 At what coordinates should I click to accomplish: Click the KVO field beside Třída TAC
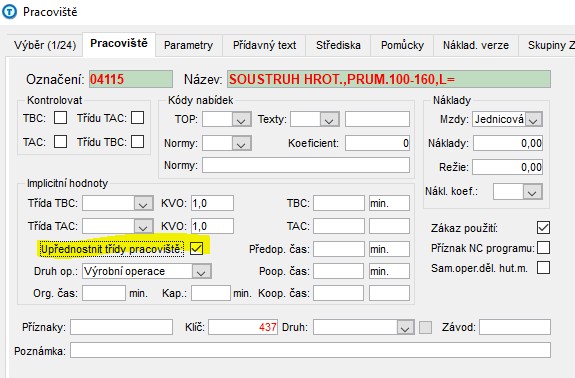(x=212, y=226)
